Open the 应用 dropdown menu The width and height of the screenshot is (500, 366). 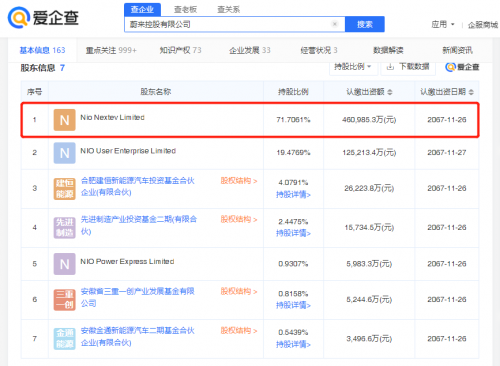pos(443,24)
